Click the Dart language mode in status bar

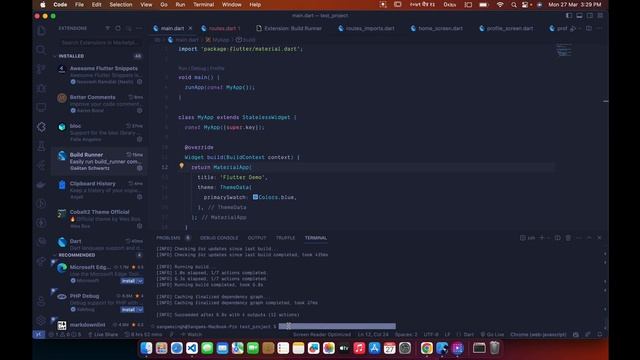[469, 334]
